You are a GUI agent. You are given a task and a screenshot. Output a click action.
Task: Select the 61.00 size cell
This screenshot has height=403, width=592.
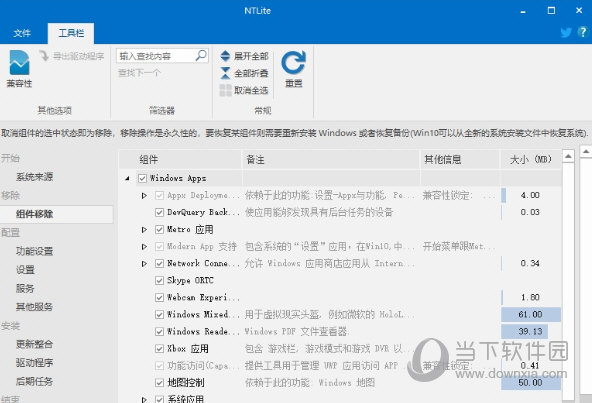(530, 314)
